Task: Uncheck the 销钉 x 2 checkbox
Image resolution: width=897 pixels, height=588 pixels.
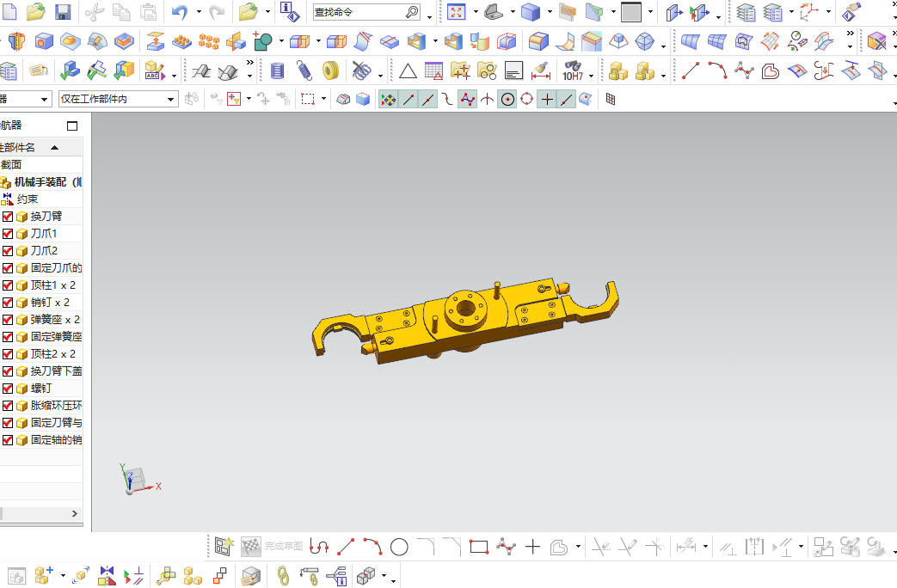Action: click(8, 303)
